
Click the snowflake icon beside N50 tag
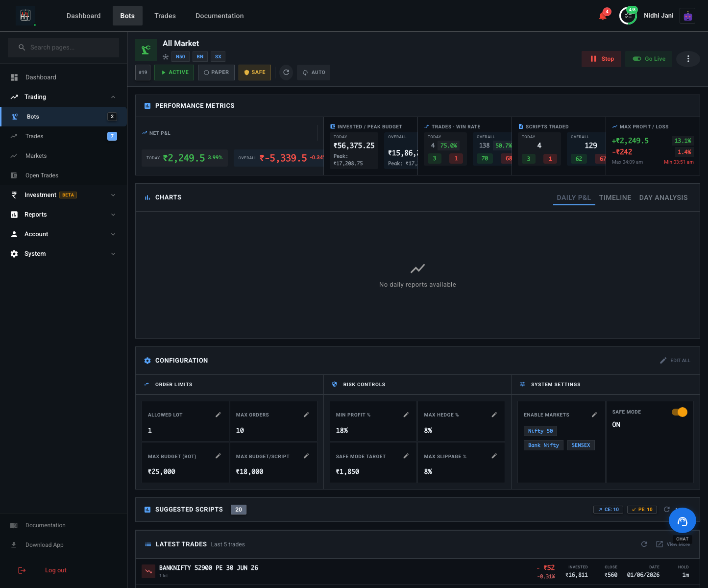click(x=166, y=57)
